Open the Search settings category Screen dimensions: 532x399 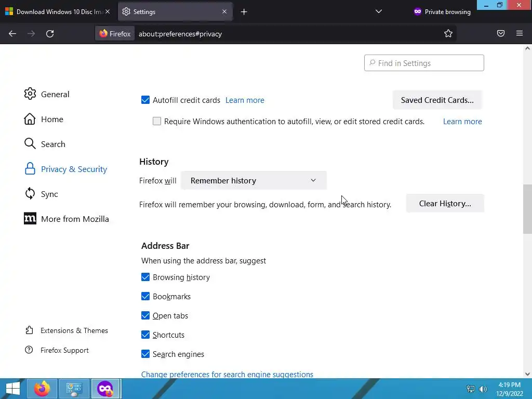click(x=45, y=144)
